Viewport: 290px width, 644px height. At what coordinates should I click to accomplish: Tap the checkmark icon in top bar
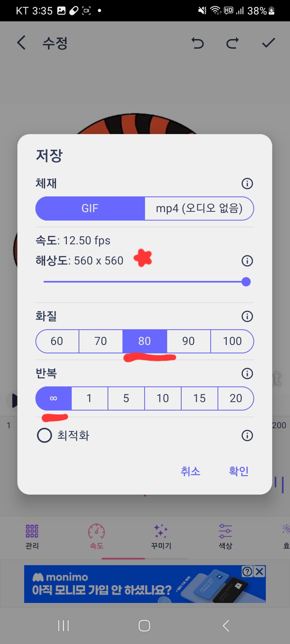point(268,43)
